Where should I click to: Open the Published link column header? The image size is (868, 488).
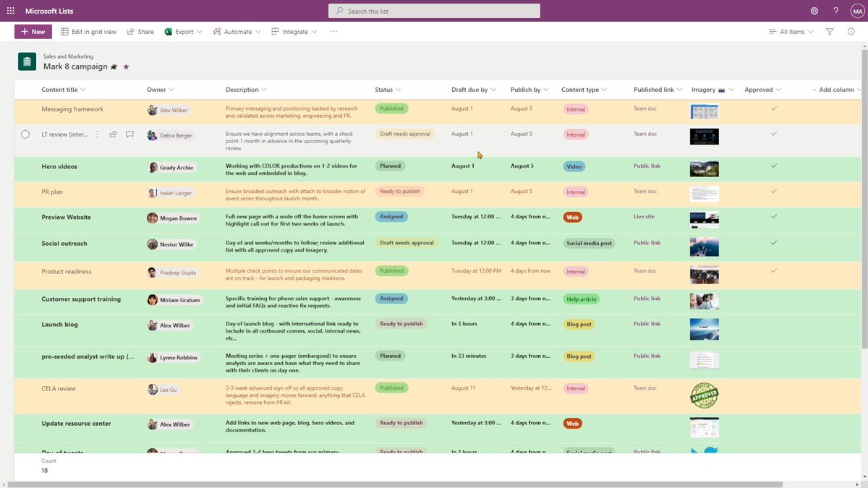click(x=658, y=90)
